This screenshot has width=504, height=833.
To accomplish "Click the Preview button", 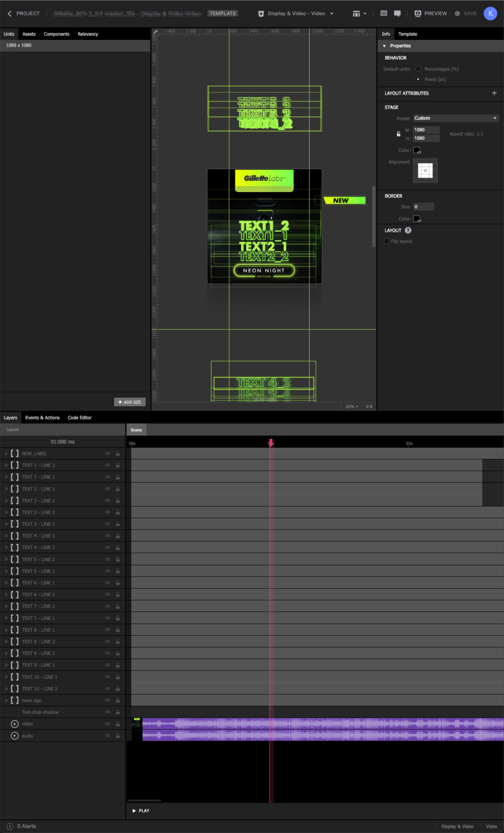I will 431,14.
